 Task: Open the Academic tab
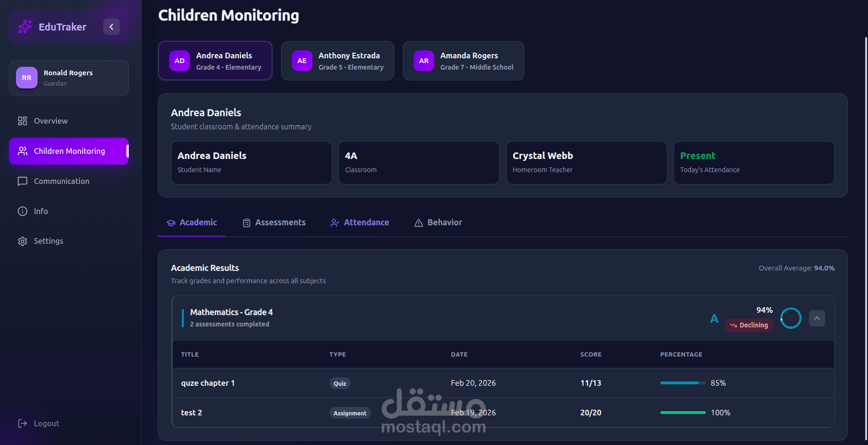(192, 222)
